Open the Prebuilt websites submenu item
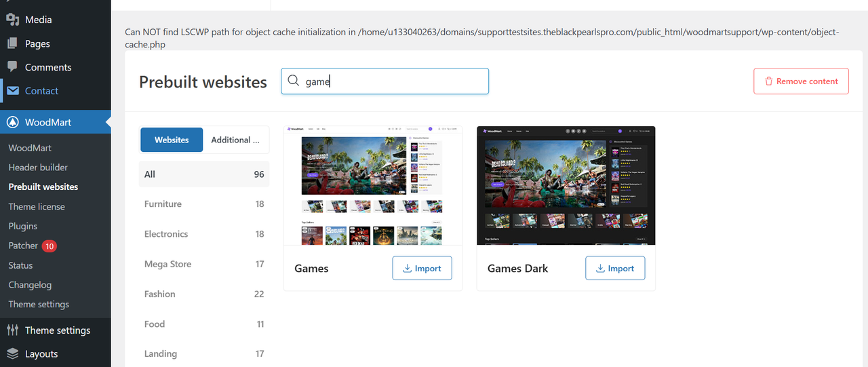 pyautogui.click(x=43, y=187)
